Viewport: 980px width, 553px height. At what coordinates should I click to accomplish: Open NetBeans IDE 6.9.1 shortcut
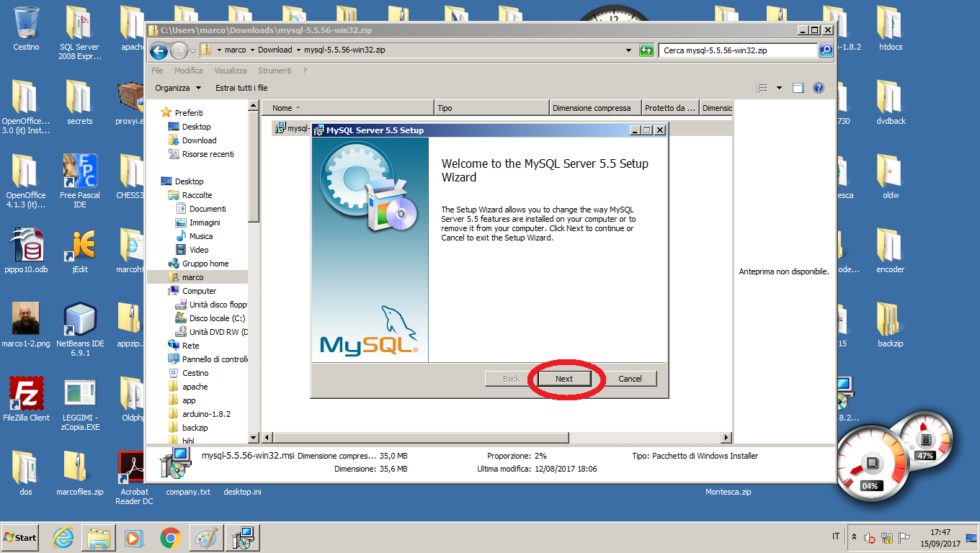[79, 319]
